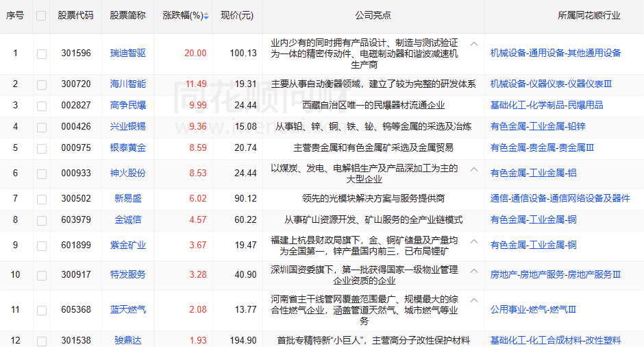
Task: Open the 兴业银锡 stock page
Action: 127,126
